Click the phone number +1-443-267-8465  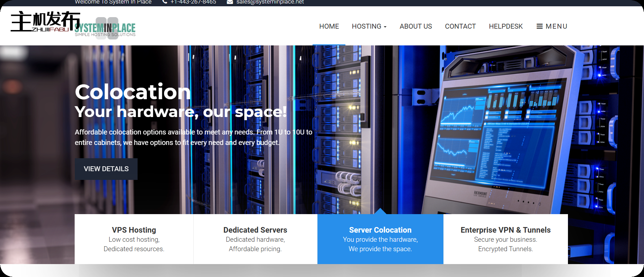[x=193, y=2]
